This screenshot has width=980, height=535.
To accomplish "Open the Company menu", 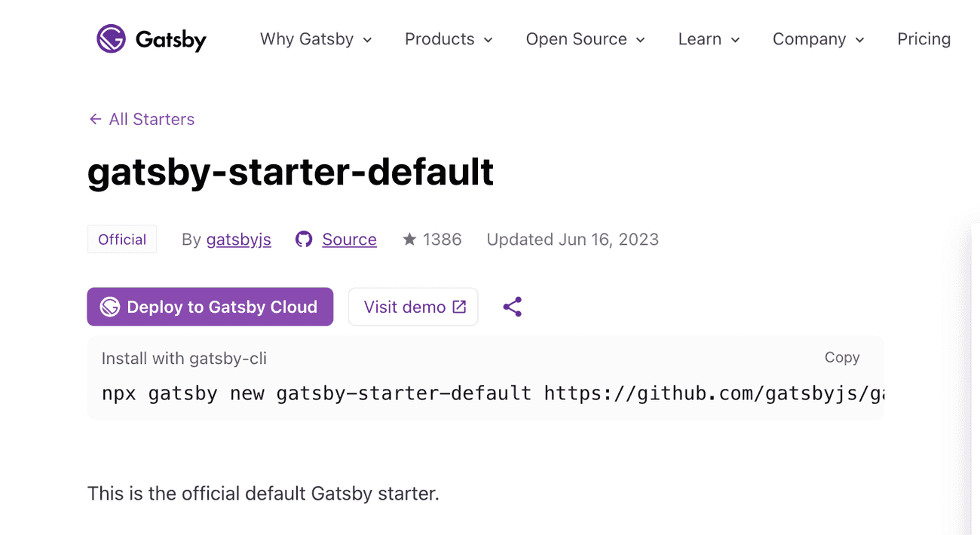I will tap(818, 39).
